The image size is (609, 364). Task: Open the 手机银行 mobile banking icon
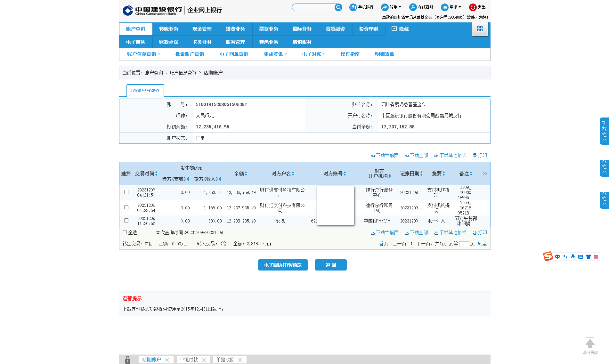(x=353, y=7)
